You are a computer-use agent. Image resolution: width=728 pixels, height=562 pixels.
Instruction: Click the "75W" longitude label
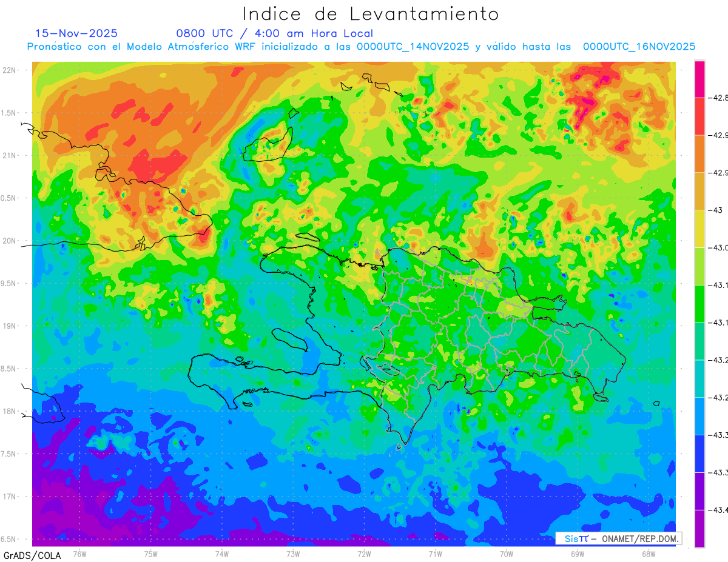coord(151,554)
